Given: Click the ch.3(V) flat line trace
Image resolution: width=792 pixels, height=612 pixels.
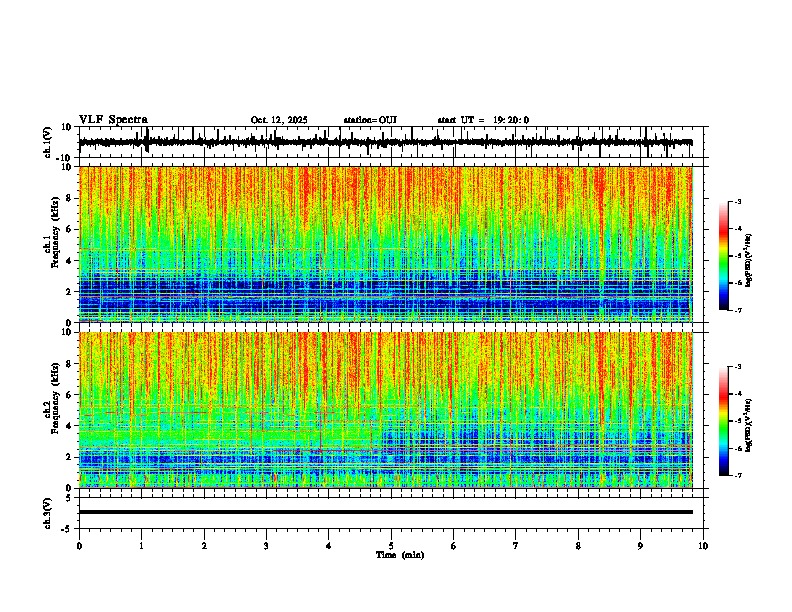Looking at the screenshot, I should [386, 512].
